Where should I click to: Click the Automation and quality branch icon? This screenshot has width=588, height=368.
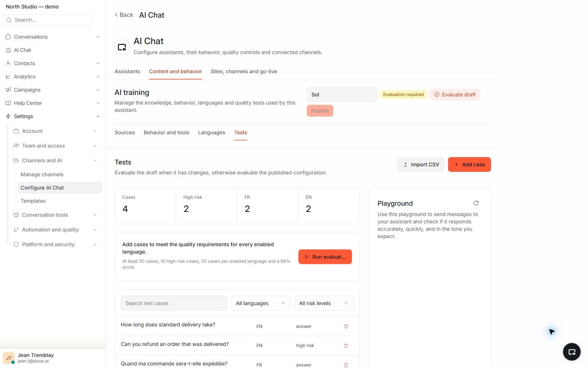(x=16, y=230)
